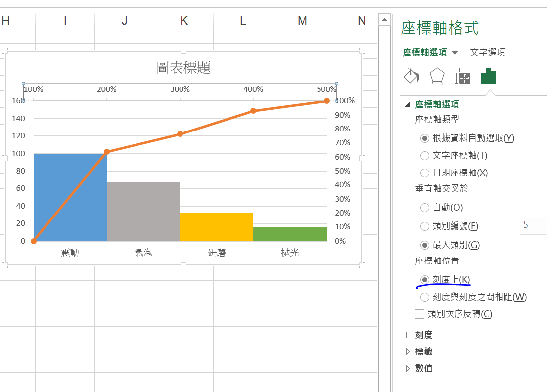Select column J header
Screen dimensions: 547x392
tap(124, 21)
